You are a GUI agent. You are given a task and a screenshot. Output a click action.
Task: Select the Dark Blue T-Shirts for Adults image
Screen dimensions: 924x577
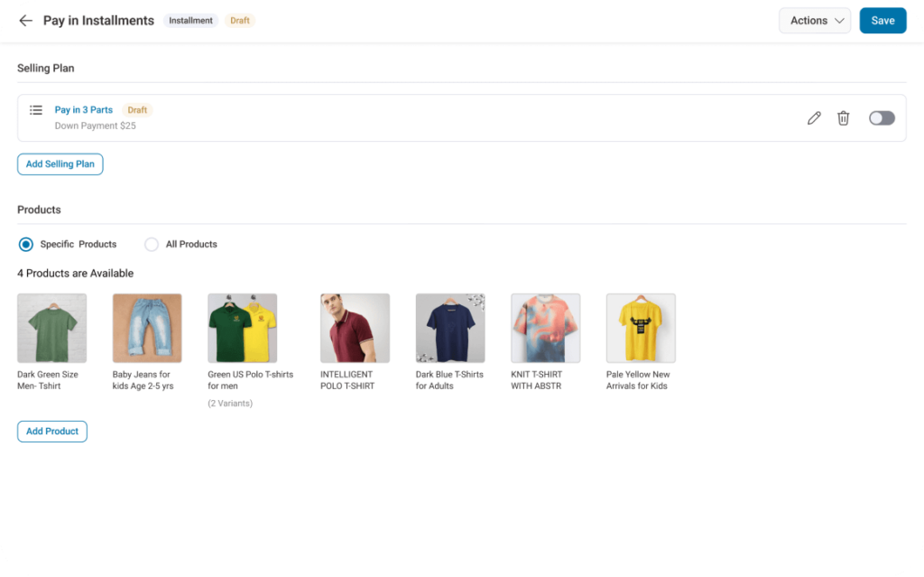click(449, 327)
